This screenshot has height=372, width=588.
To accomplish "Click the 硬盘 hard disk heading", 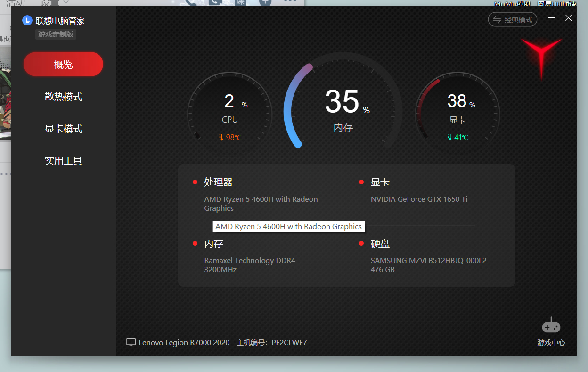I will pos(380,244).
